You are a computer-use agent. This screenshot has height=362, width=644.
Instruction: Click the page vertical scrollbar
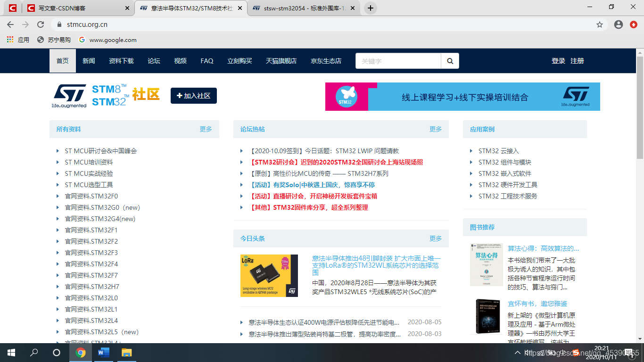coord(640,108)
